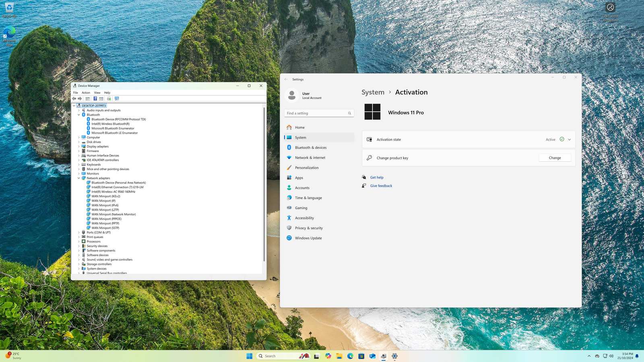Screen dimensions: 644x362
Task: Click Scan for hardware changes monitor icon
Action: 117,99
